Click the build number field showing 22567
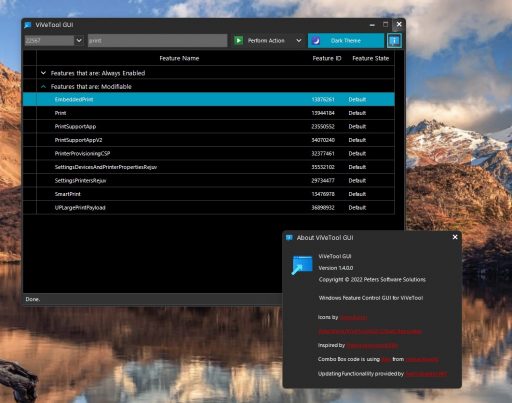512x403 pixels. 49,41
